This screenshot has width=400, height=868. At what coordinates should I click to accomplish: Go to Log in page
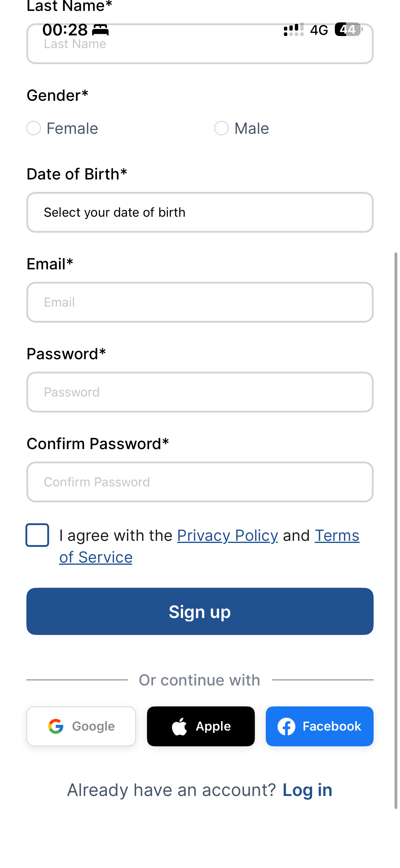307,790
